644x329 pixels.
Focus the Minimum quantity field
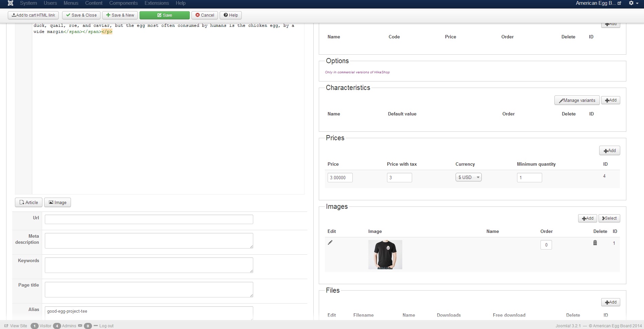pyautogui.click(x=530, y=178)
